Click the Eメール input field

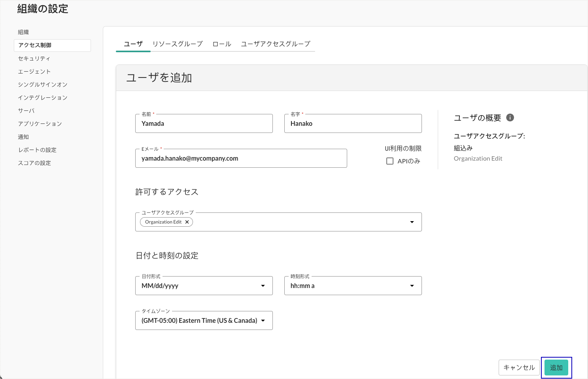241,158
